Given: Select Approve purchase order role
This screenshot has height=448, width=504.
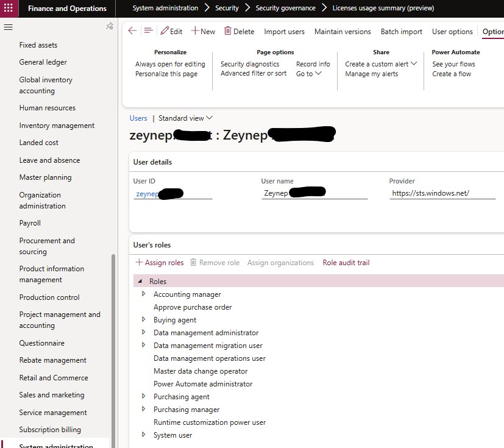Looking at the screenshot, I should point(193,307).
